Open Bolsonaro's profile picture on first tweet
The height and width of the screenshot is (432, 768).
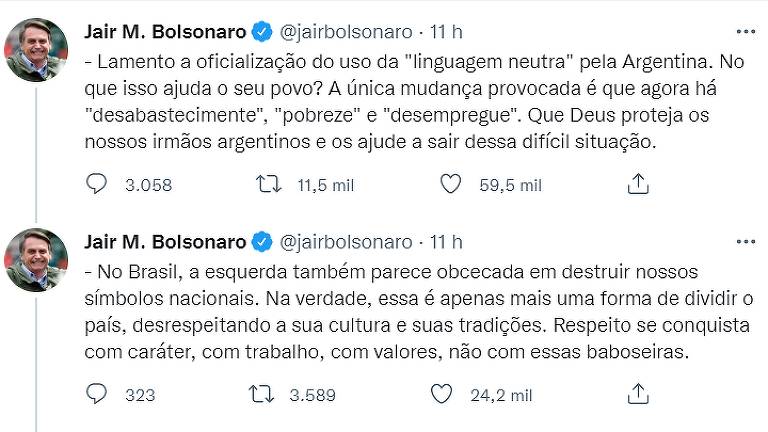[x=36, y=49]
